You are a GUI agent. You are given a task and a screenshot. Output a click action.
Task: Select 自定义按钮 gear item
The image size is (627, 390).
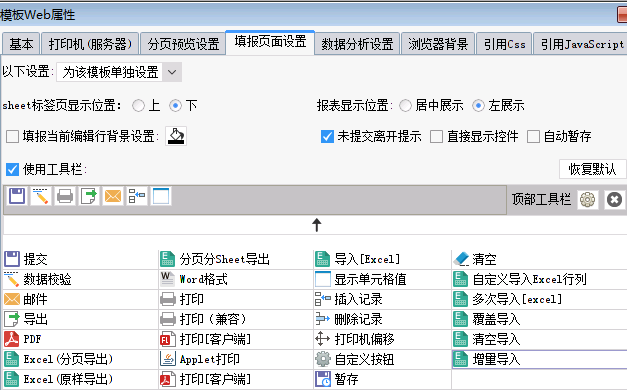[382, 359]
